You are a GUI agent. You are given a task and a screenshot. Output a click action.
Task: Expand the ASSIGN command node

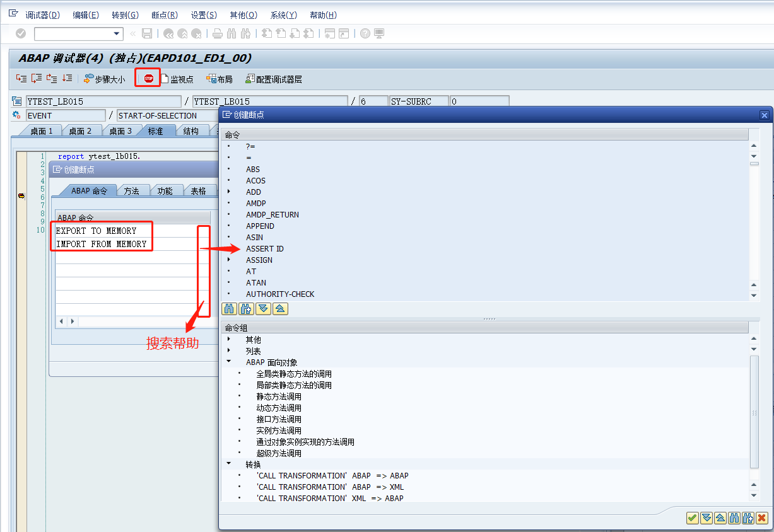point(229,260)
